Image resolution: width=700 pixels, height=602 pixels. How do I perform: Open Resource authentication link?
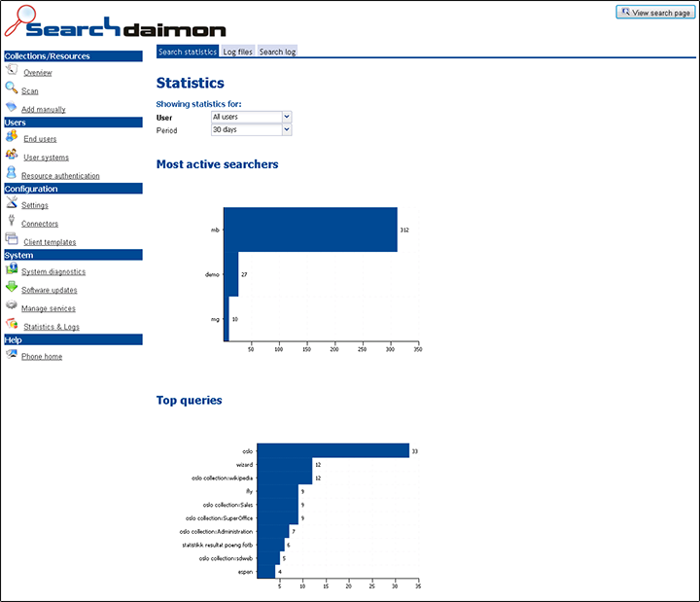(x=60, y=175)
